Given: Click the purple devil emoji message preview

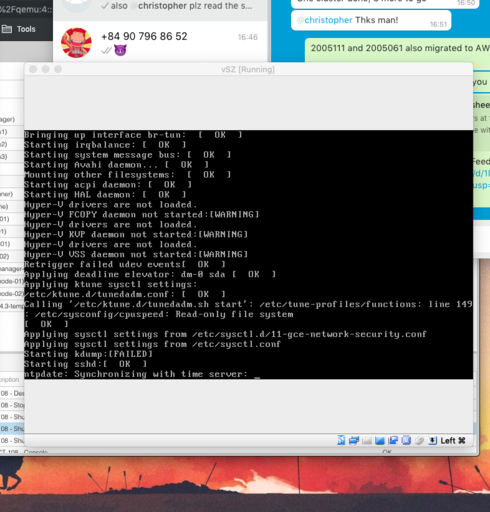Looking at the screenshot, I should pyautogui.click(x=120, y=50).
